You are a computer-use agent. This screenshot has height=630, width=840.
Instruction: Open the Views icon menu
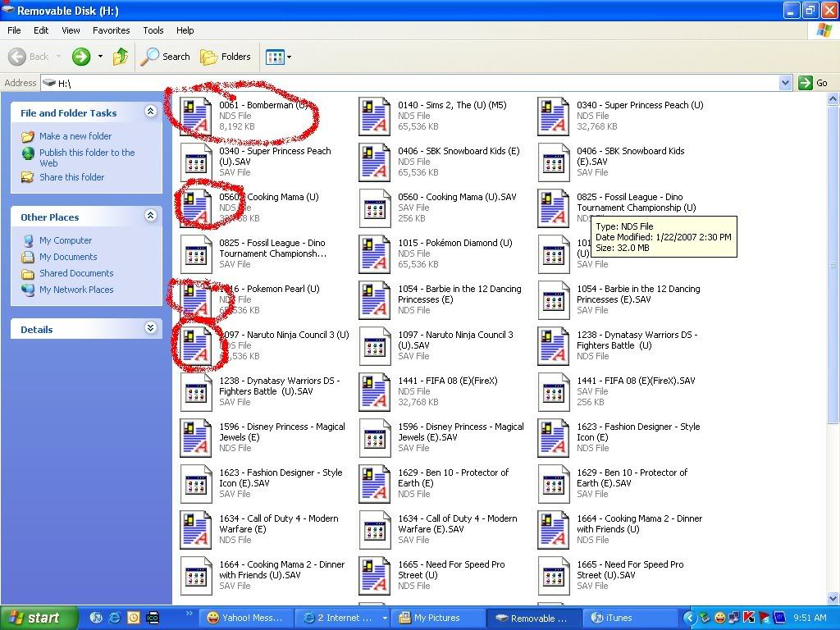(275, 57)
